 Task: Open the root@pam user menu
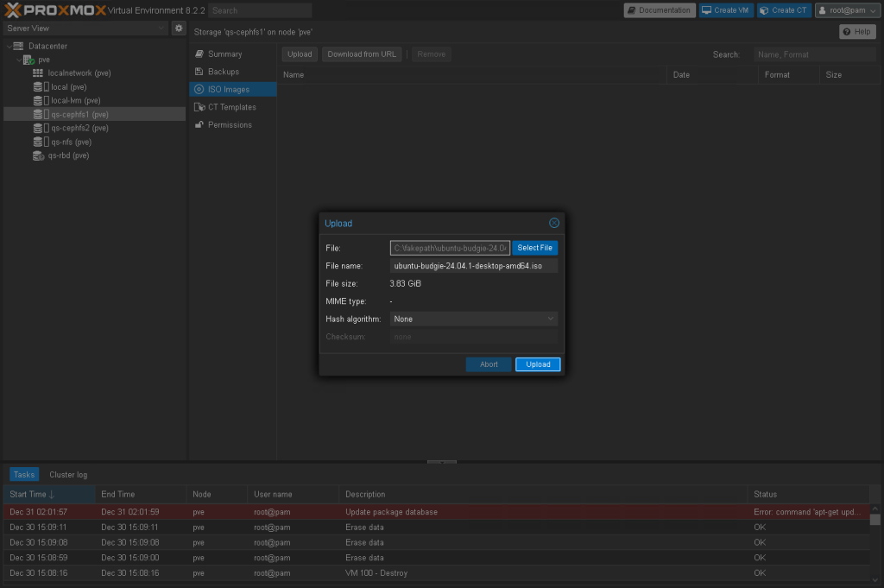[847, 10]
